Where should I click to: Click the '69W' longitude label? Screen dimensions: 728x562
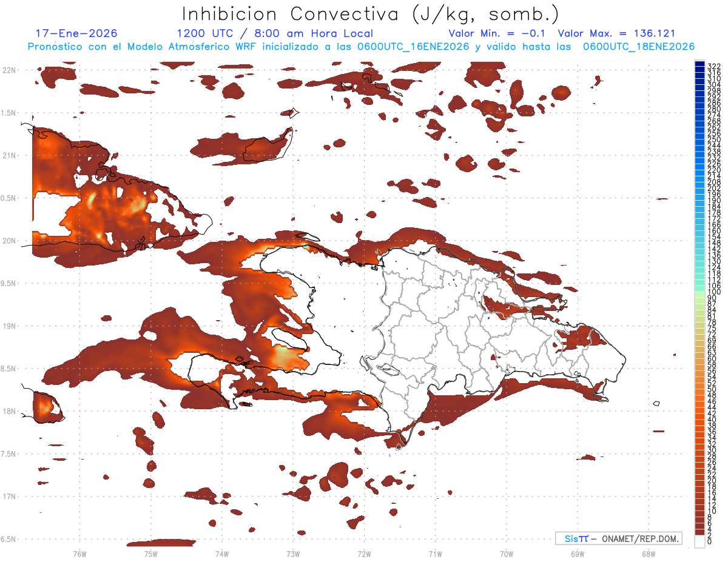tap(577, 554)
